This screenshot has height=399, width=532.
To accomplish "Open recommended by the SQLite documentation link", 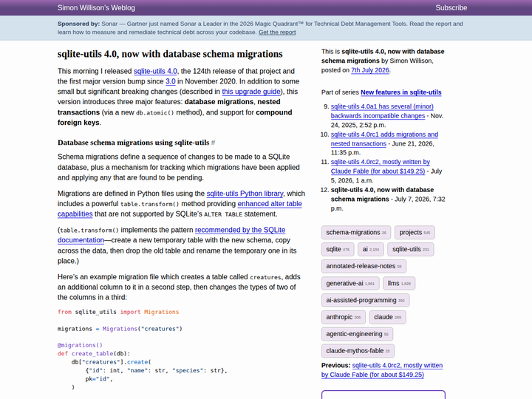I will tap(240, 230).
